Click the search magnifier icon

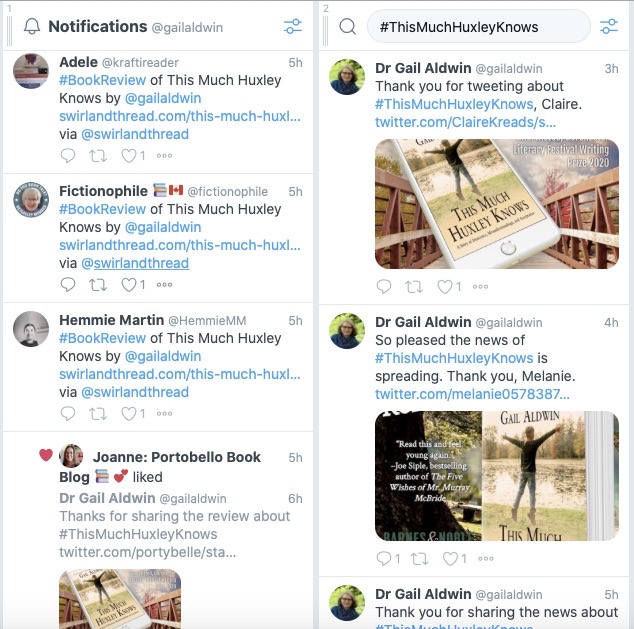(347, 27)
